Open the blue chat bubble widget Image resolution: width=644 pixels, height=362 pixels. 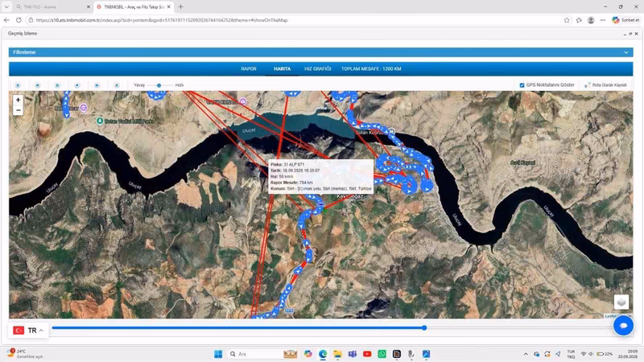pyautogui.click(x=623, y=326)
